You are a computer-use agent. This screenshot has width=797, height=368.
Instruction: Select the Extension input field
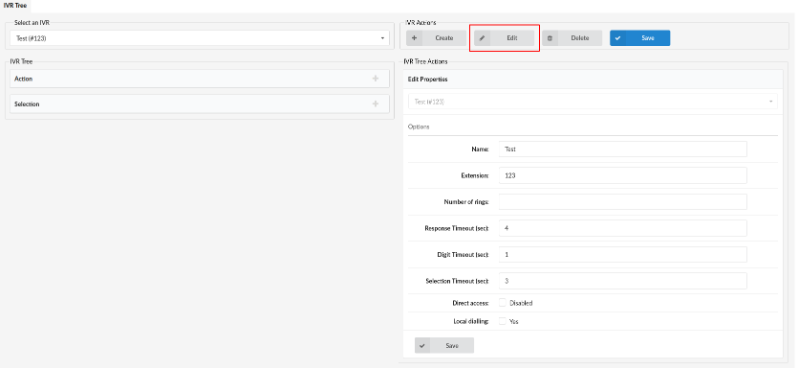point(623,175)
